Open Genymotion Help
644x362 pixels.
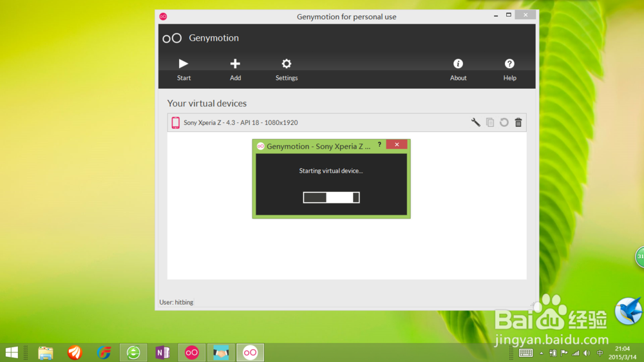[509, 70]
